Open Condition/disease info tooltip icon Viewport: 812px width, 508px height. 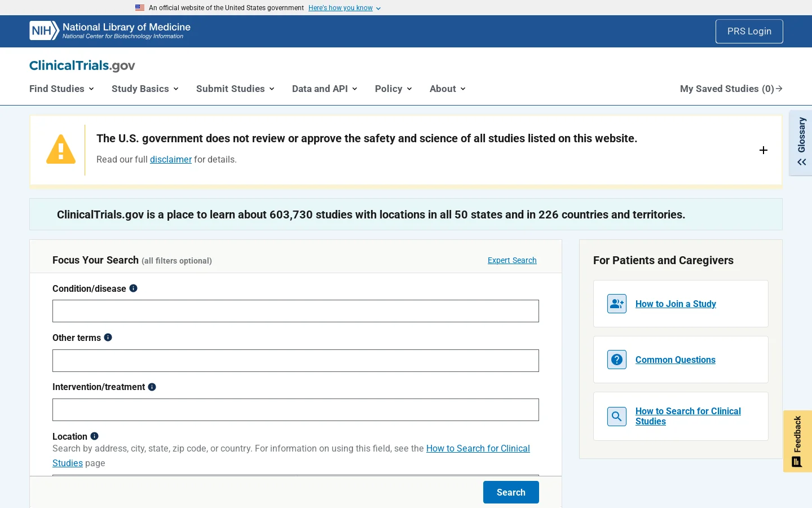coord(134,288)
